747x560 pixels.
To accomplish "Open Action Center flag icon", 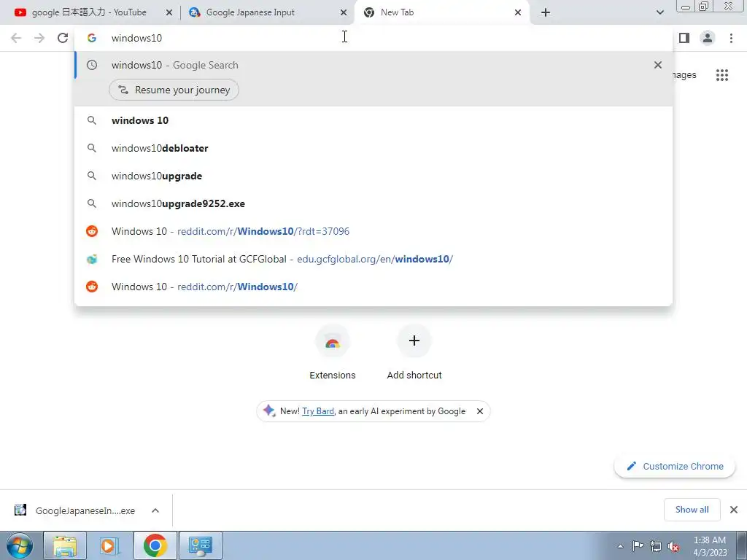I will (638, 546).
